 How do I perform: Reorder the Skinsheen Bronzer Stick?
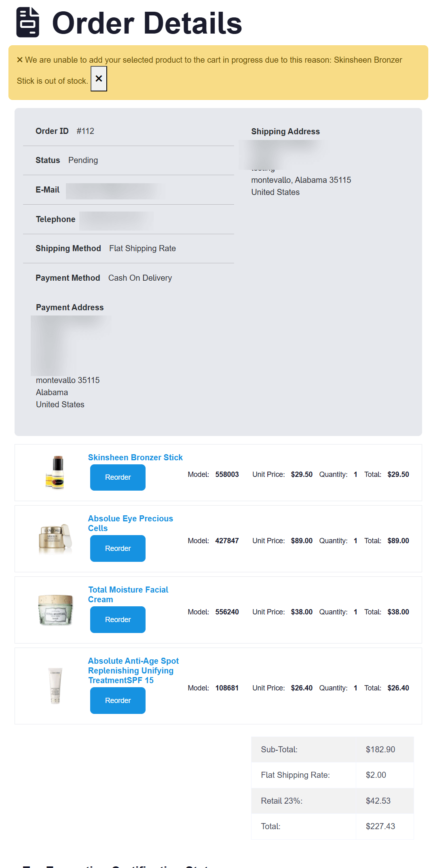118,477
